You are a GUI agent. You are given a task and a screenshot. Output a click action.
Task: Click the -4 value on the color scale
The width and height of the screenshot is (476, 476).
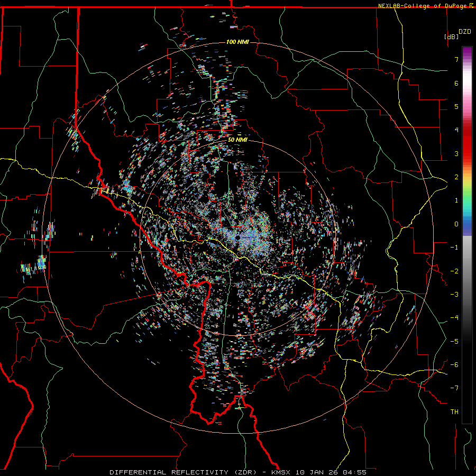tap(454, 318)
